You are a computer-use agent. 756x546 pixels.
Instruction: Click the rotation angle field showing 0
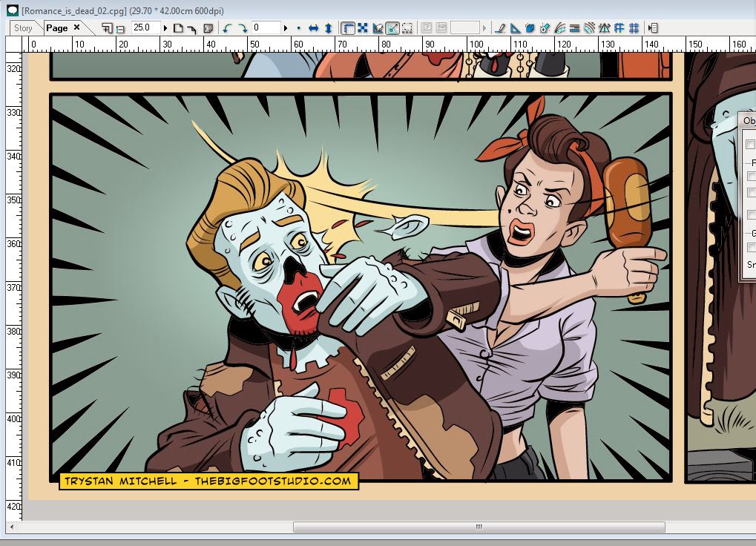click(x=266, y=27)
